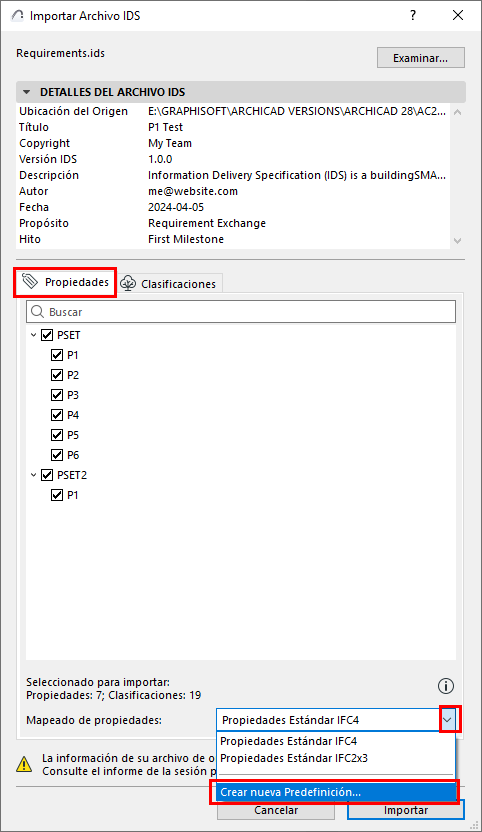Click the Requirements.ids file name
Screen dimensions: 482x832
tap(61, 53)
